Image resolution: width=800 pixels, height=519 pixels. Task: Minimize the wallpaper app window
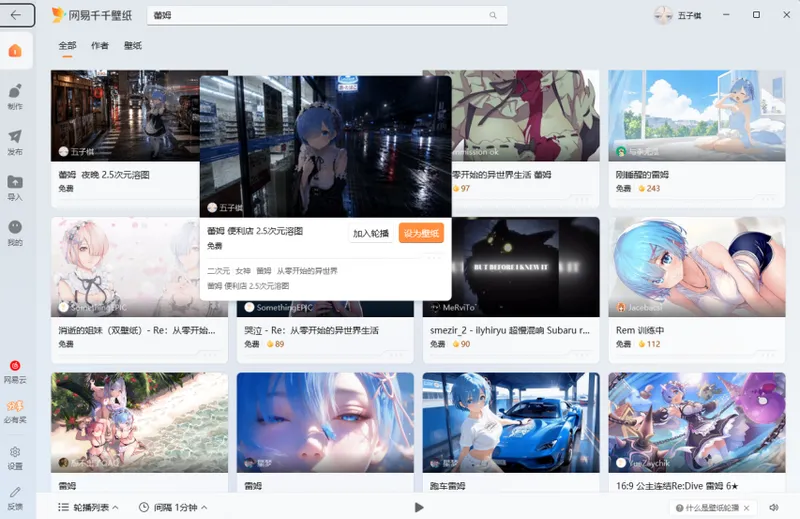click(x=726, y=15)
